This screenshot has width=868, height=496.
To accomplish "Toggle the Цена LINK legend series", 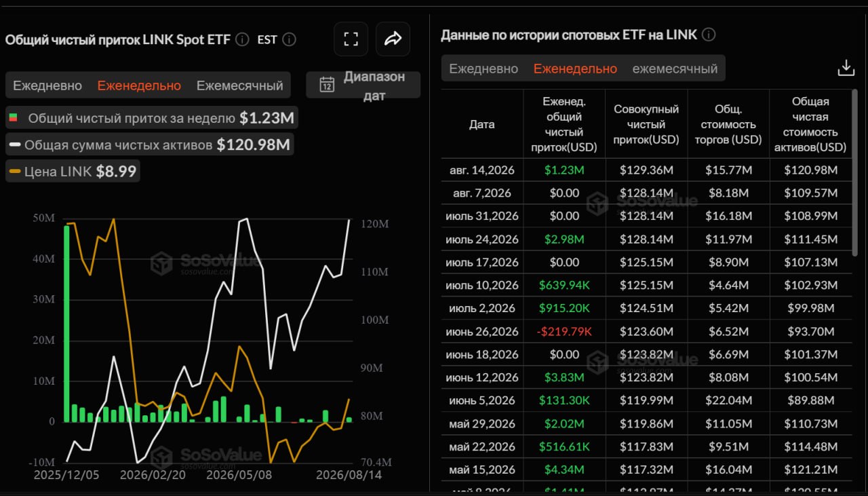I will (x=73, y=172).
